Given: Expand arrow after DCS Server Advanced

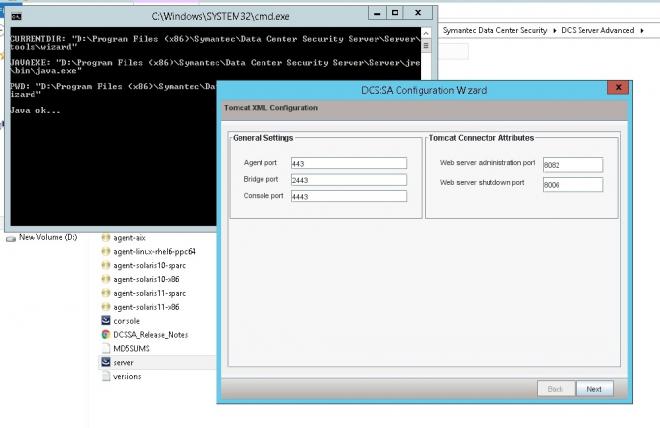Looking at the screenshot, I should pyautogui.click(x=642, y=31).
